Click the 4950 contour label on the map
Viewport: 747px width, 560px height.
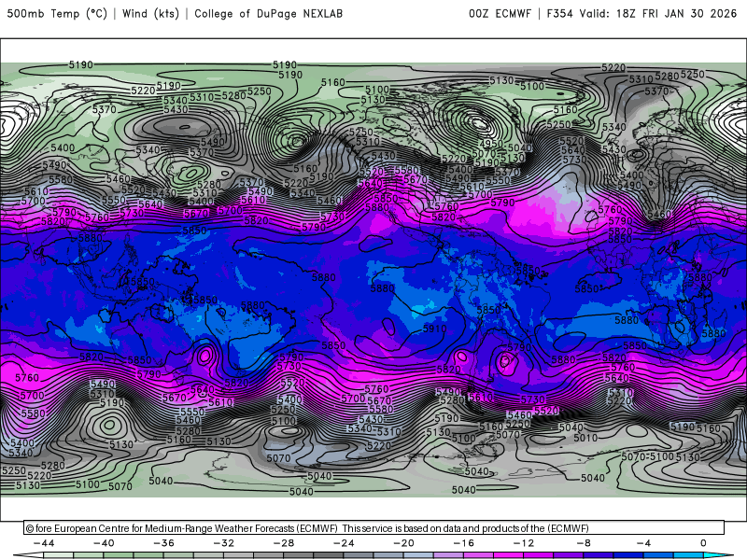click(x=491, y=144)
